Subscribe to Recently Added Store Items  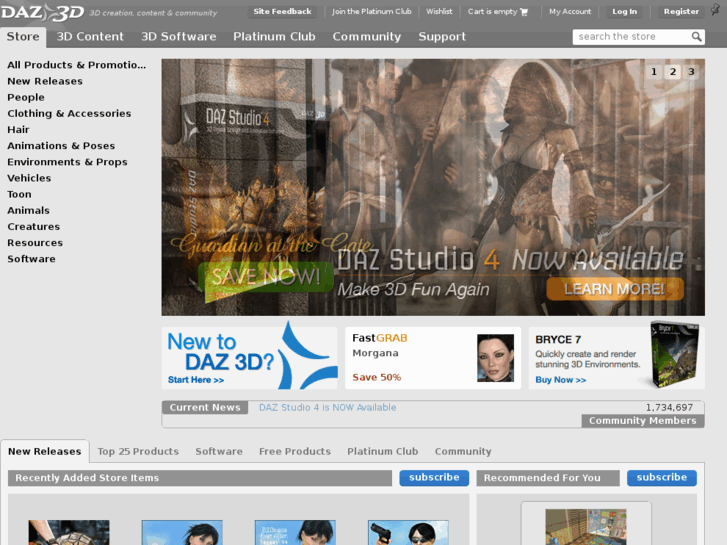tap(434, 478)
